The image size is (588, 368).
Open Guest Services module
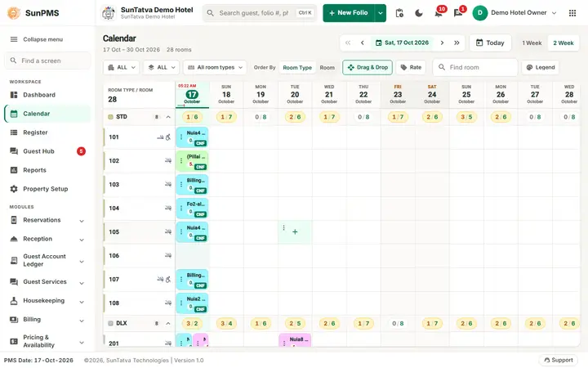pyautogui.click(x=47, y=282)
